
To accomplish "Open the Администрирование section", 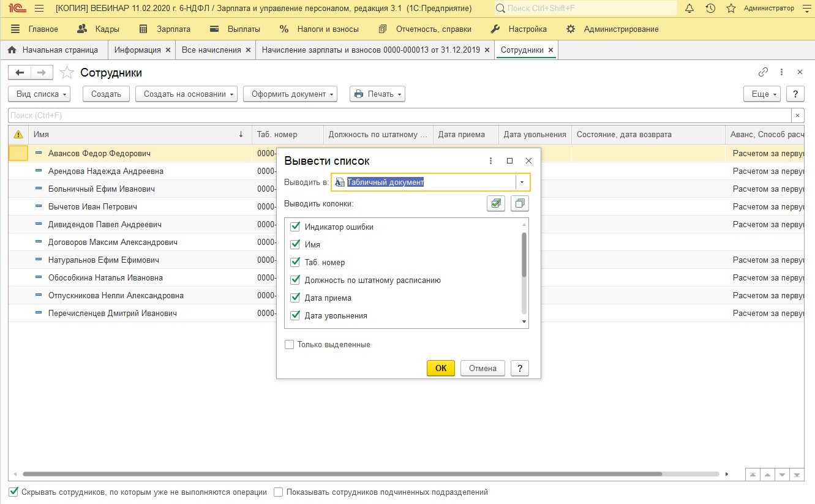I will (x=612, y=29).
